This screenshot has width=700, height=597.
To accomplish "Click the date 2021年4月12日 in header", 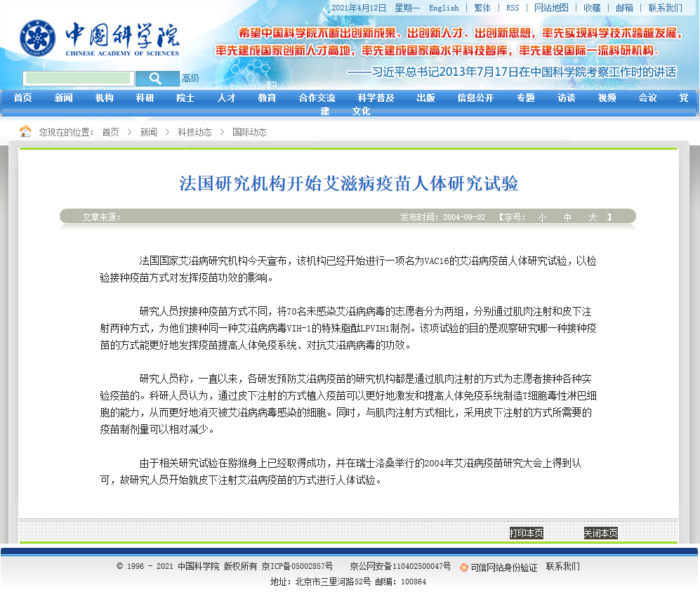I will pos(359,8).
